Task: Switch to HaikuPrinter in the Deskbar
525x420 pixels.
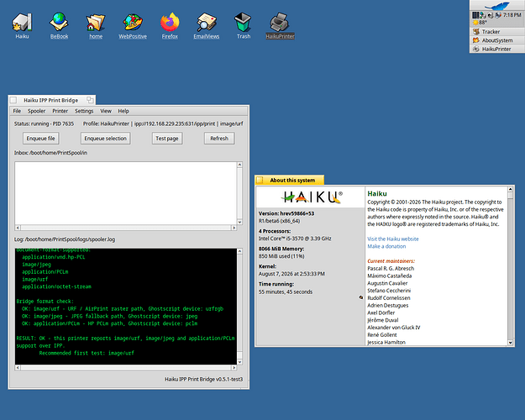Action: 497,49
